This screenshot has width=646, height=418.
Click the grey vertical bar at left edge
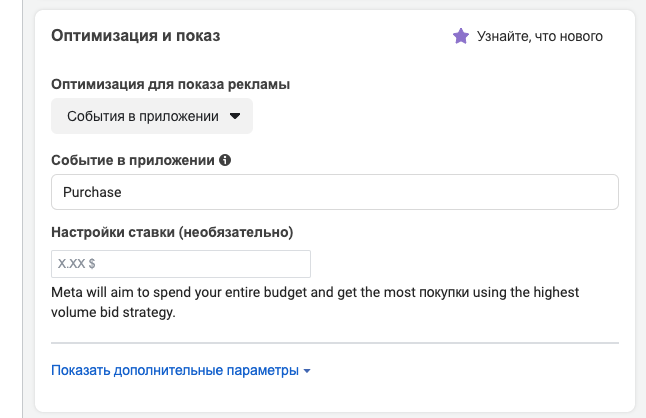pos(23,209)
